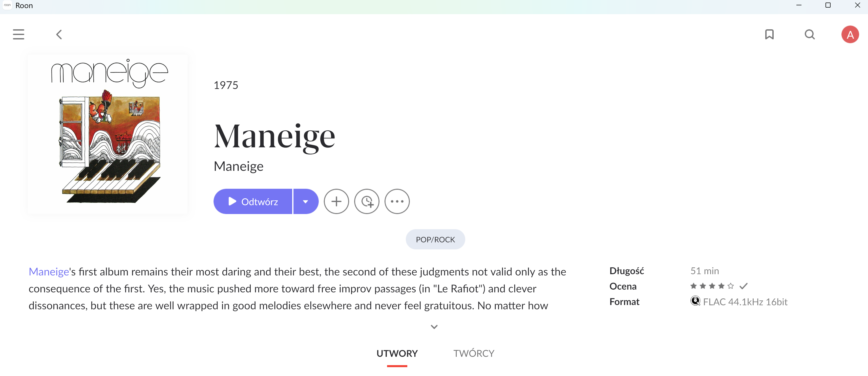The width and height of the screenshot is (868, 376).
Task: Go back using the back arrow
Action: click(59, 34)
